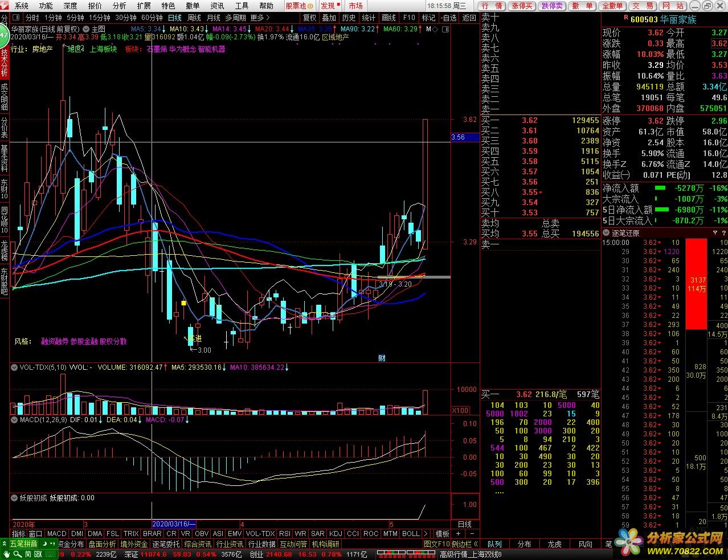
Task: Select the 风向 tab
Action: coord(585,544)
